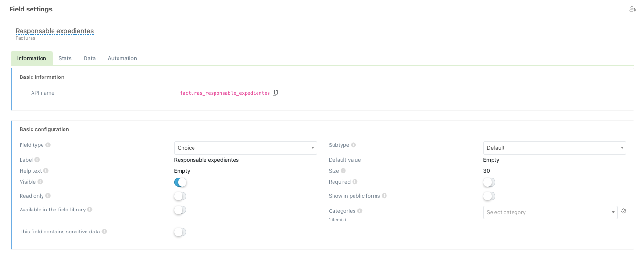This screenshot has width=644, height=254.
Task: Click the info icon next to Required
Action: tap(355, 182)
